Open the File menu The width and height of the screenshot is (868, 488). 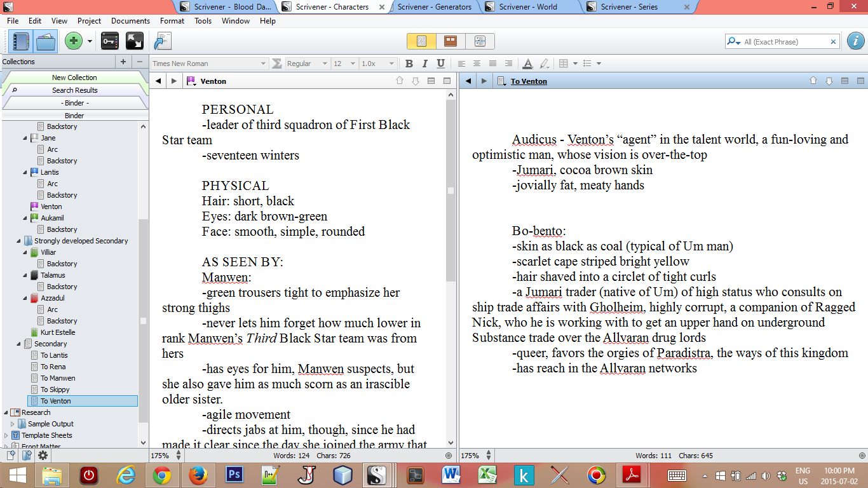coord(13,20)
